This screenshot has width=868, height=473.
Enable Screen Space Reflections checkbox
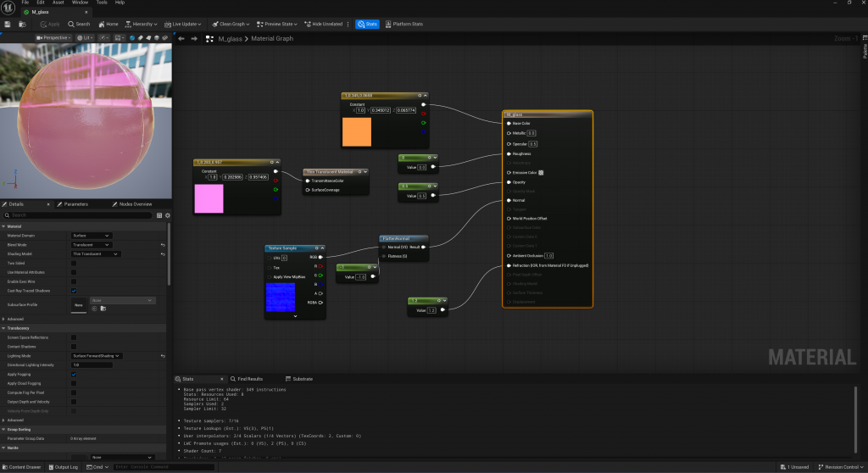point(74,337)
